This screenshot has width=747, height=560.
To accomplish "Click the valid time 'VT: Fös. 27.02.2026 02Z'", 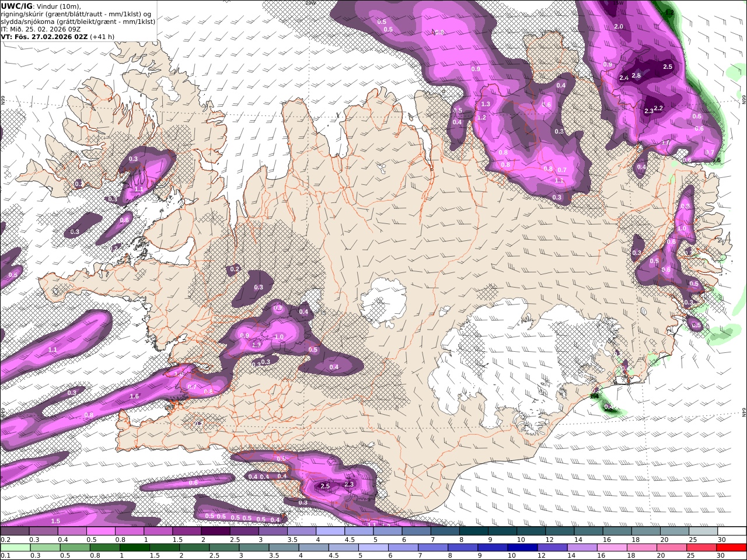I will click(44, 36).
